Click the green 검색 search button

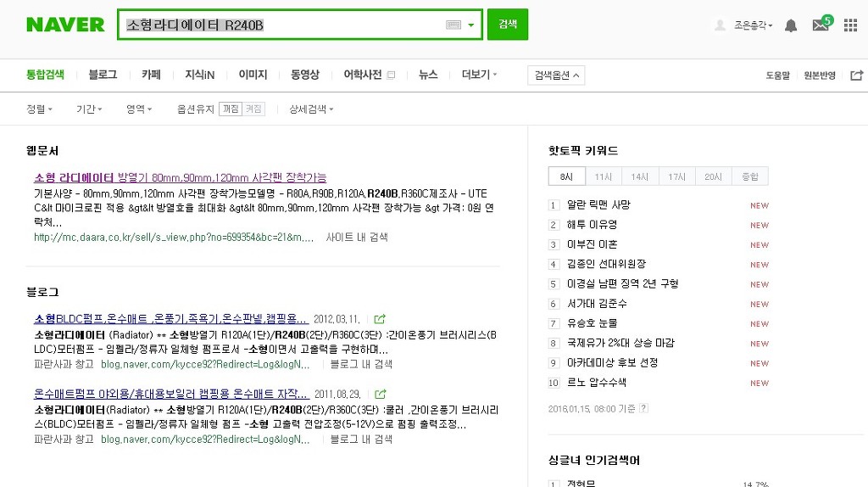508,25
